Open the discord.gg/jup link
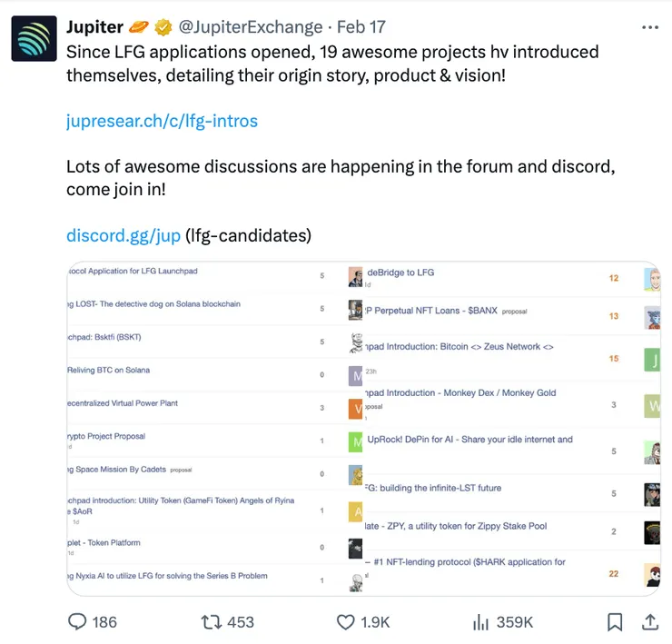 coord(123,235)
